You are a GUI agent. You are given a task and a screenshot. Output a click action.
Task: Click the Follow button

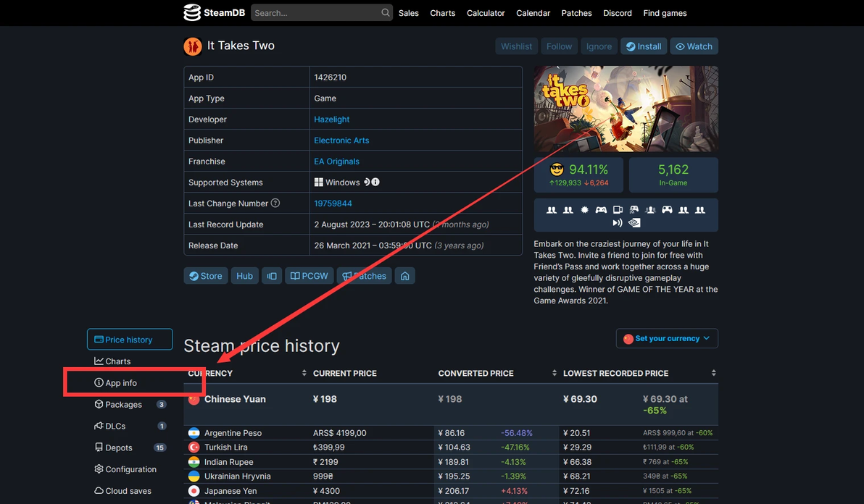click(x=559, y=46)
